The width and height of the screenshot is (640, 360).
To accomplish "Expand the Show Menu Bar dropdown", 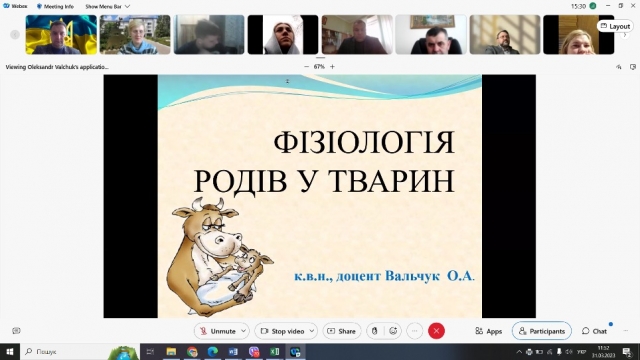I will tap(107, 7).
